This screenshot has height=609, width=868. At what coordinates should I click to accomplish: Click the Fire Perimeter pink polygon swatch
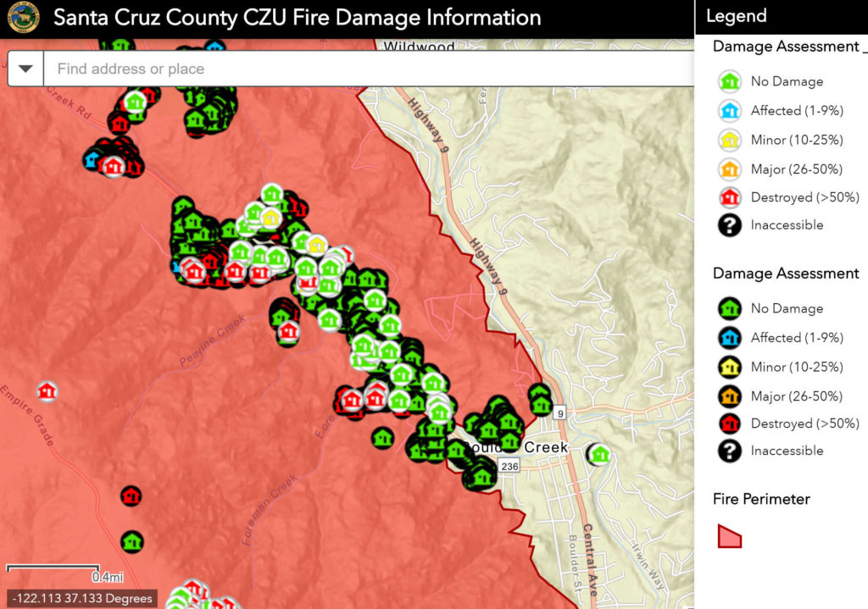(729, 536)
